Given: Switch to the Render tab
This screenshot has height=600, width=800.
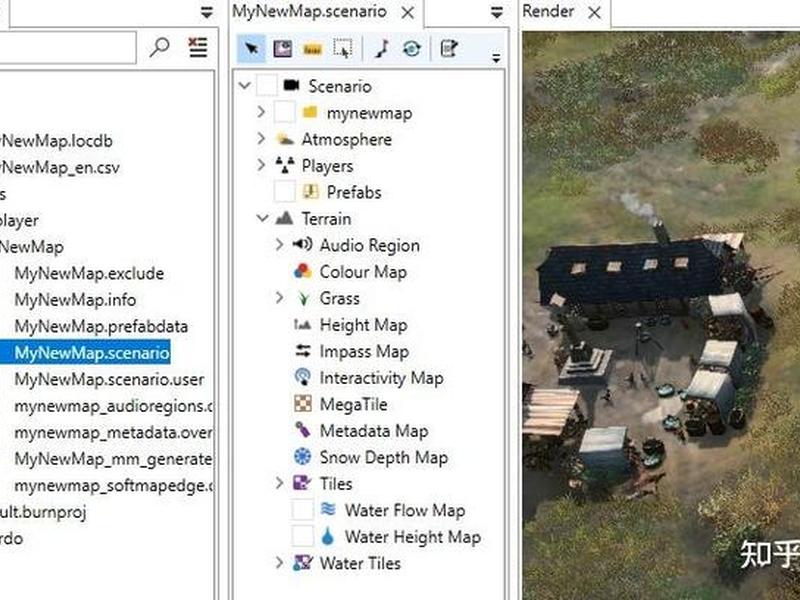Looking at the screenshot, I should pyautogui.click(x=548, y=12).
